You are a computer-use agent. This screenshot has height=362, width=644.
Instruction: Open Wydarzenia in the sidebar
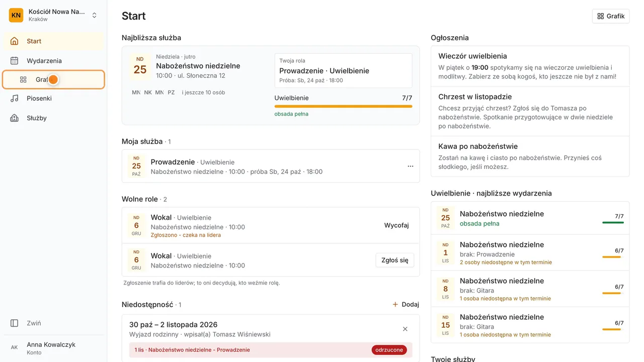(54, 61)
